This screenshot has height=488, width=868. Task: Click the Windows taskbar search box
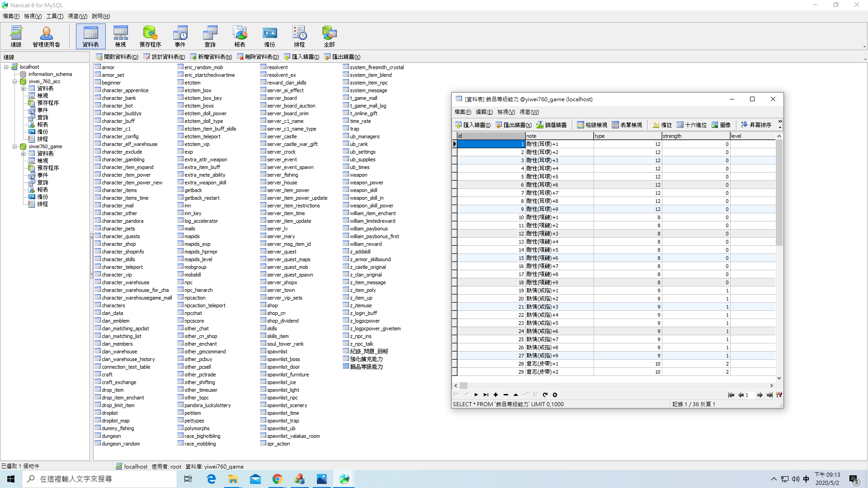pos(99,479)
